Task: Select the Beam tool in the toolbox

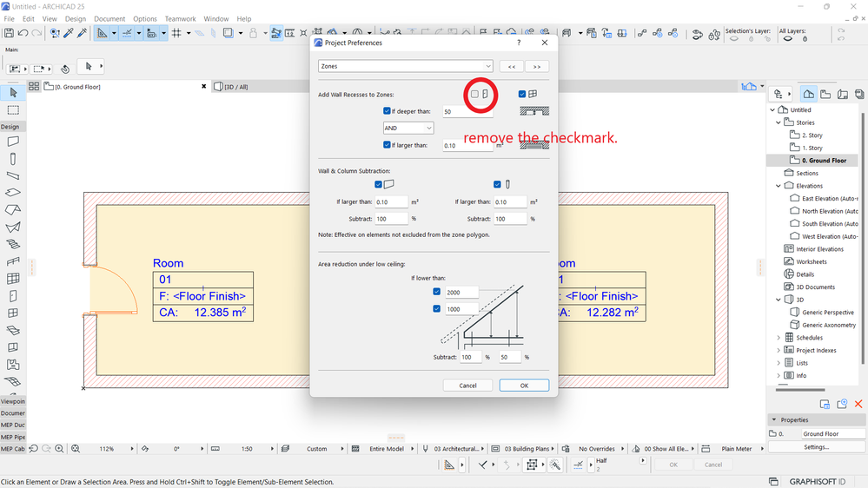Action: click(x=13, y=175)
